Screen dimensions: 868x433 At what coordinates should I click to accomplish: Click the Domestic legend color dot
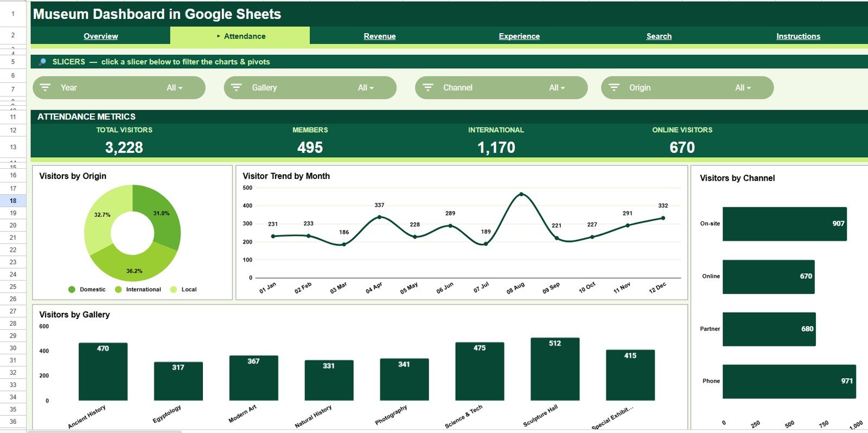point(72,289)
